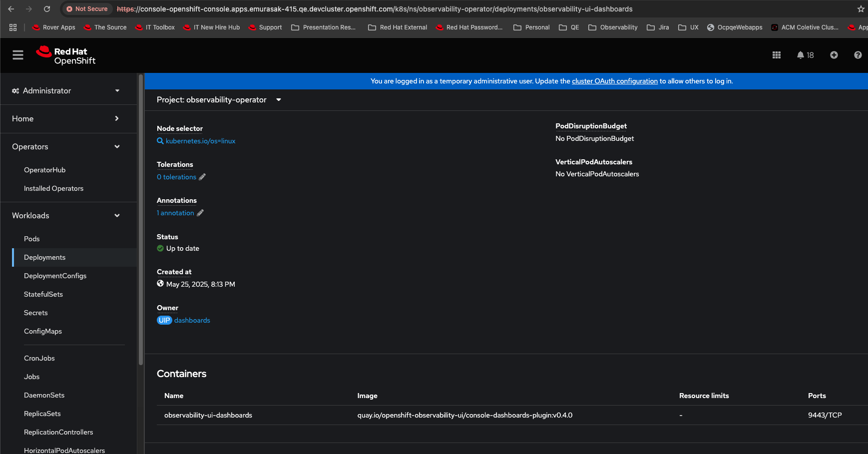Open the Red Hat External bookmark folder
Viewport: 868px width, 454px height.
coord(398,27)
